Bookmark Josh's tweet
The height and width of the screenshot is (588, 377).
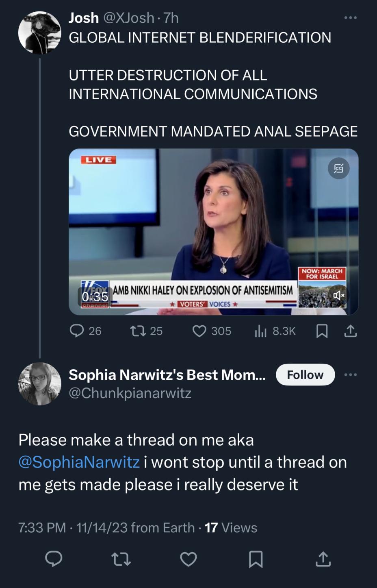(322, 331)
